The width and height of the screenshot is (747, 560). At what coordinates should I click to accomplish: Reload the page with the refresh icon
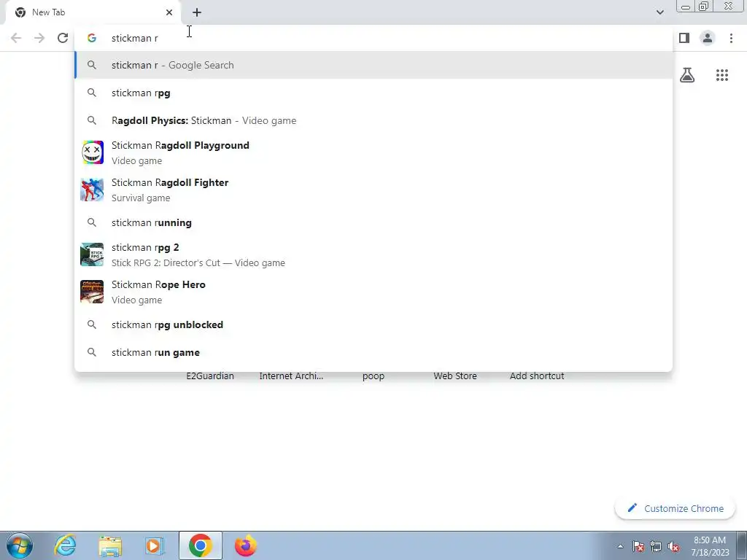(63, 38)
